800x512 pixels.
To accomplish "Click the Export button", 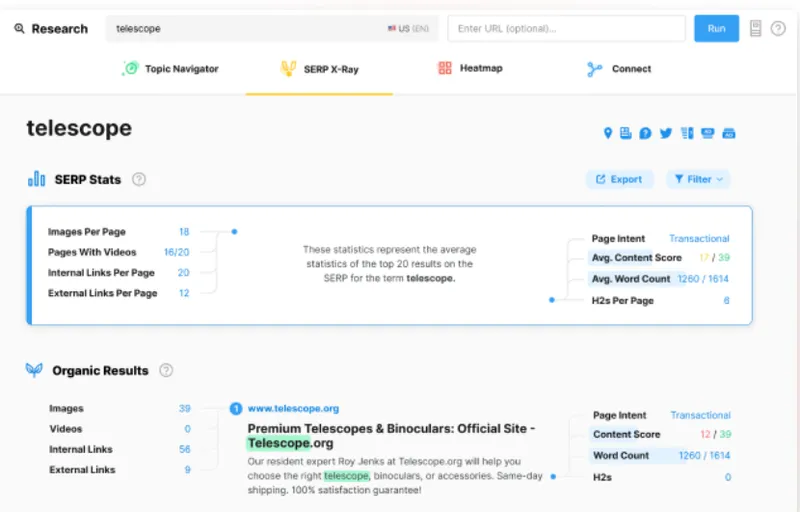I will click(619, 180).
